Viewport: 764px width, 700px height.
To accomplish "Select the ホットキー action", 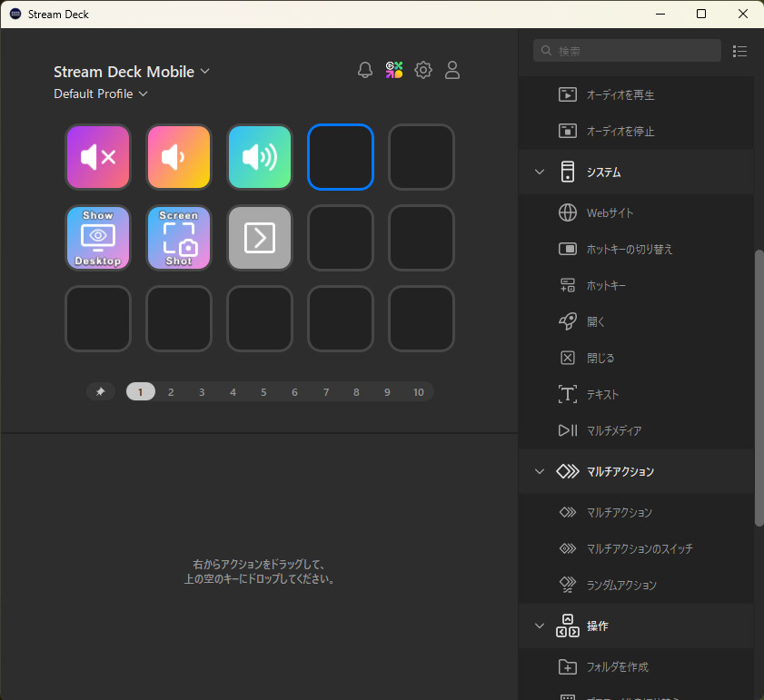I will (636, 285).
